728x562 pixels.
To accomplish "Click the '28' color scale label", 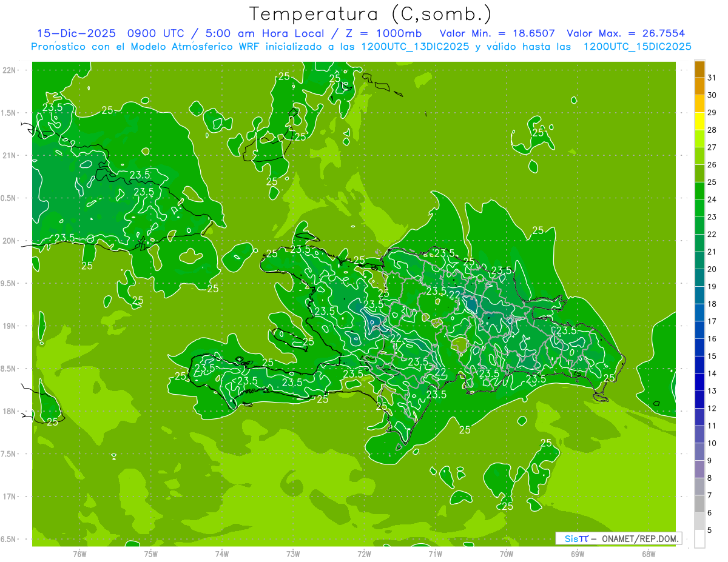I will (x=712, y=130).
